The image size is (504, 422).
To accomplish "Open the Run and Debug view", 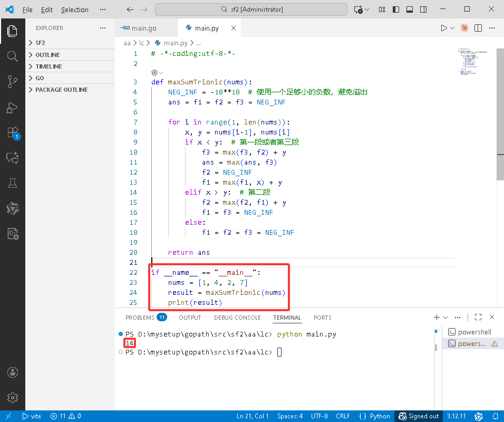I will click(x=12, y=108).
